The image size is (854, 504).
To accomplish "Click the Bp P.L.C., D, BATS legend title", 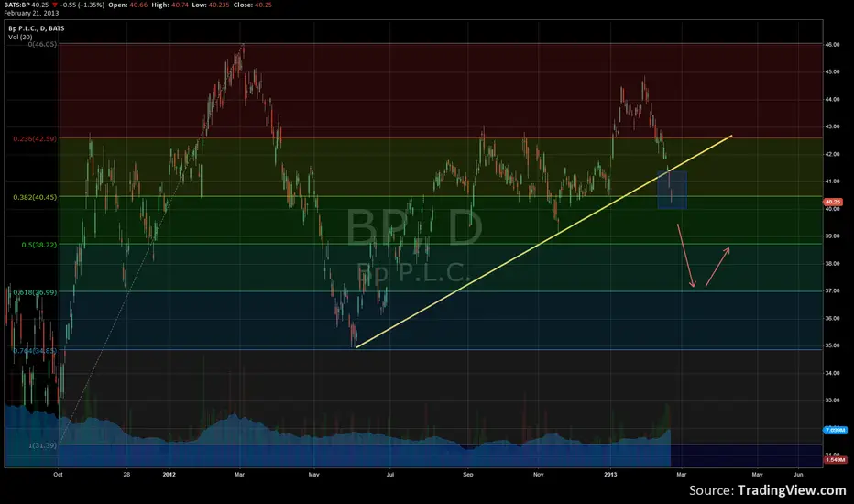I will point(36,28).
